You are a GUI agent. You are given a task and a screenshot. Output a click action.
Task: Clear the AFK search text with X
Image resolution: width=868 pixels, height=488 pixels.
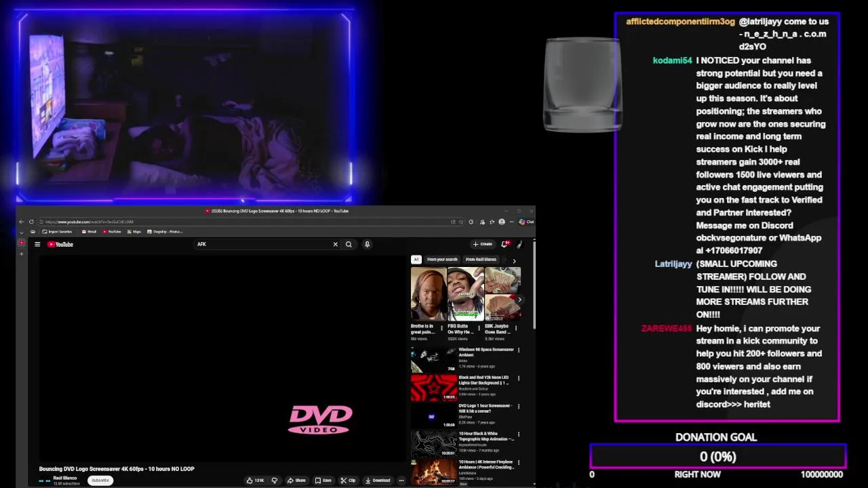click(335, 244)
